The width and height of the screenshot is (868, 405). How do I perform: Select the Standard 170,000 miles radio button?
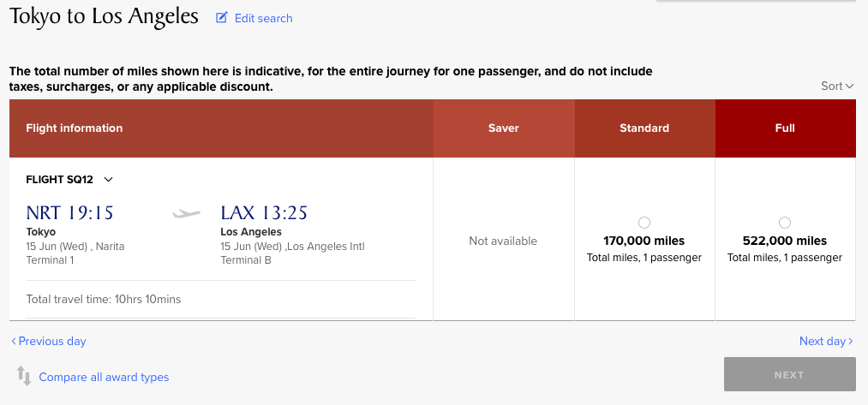tap(644, 223)
